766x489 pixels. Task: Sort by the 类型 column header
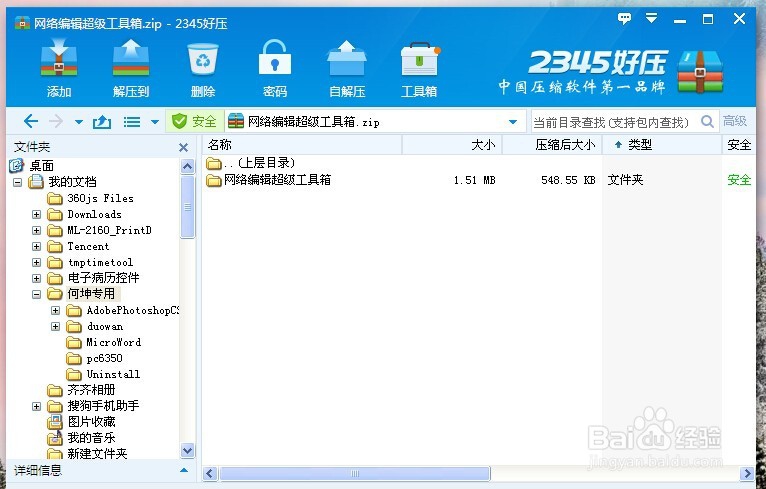click(662, 145)
